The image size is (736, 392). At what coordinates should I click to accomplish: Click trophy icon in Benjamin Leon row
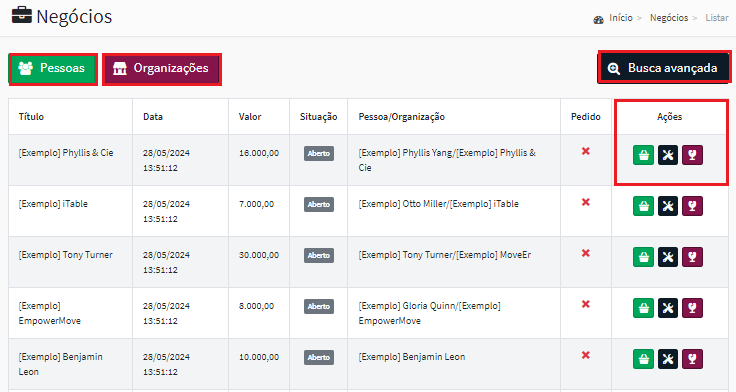(692, 359)
